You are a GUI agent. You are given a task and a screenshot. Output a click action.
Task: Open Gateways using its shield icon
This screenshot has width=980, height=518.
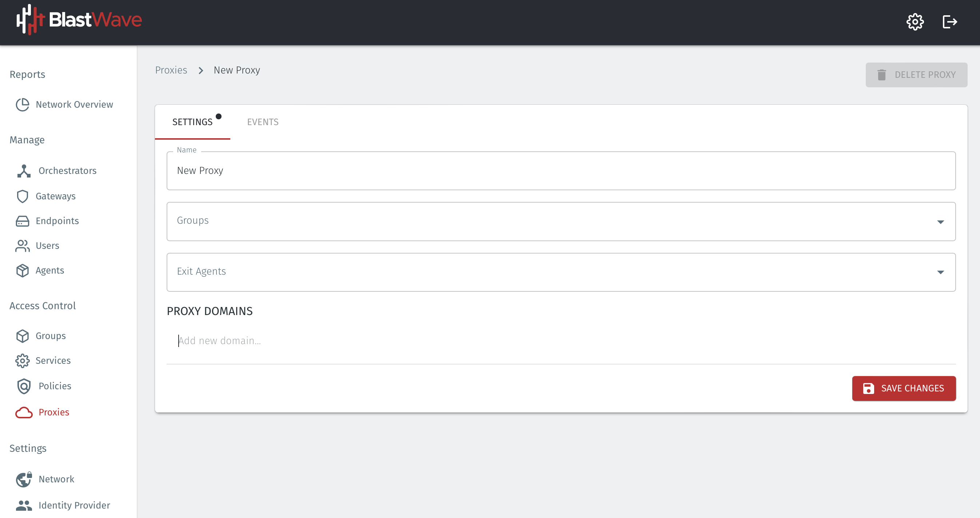tap(23, 196)
